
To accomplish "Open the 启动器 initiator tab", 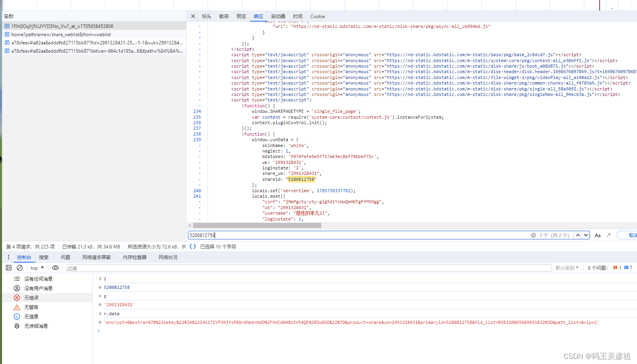I will click(x=278, y=17).
